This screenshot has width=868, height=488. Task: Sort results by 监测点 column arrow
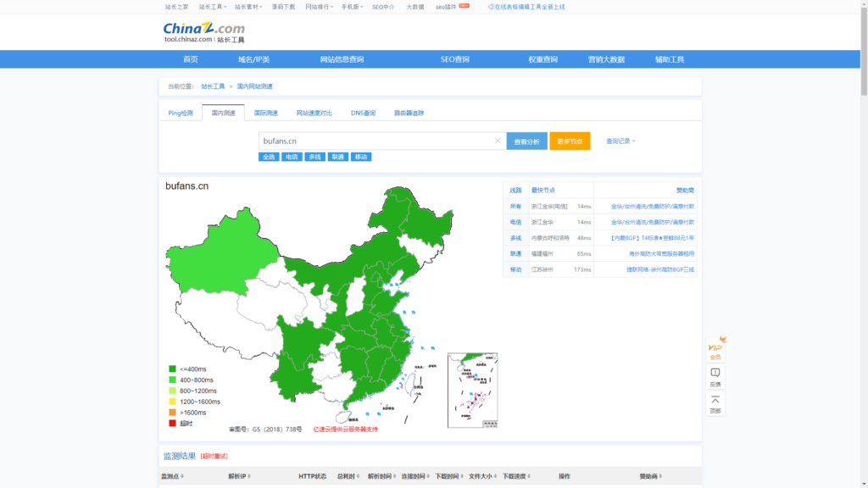[x=182, y=477]
